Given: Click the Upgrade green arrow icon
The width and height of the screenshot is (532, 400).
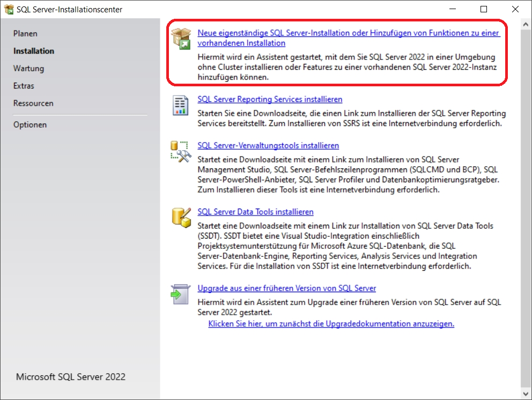Looking at the screenshot, I should (x=180, y=294).
